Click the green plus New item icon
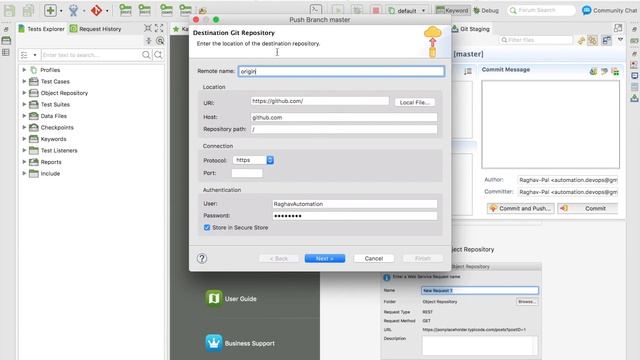 click(50, 10)
